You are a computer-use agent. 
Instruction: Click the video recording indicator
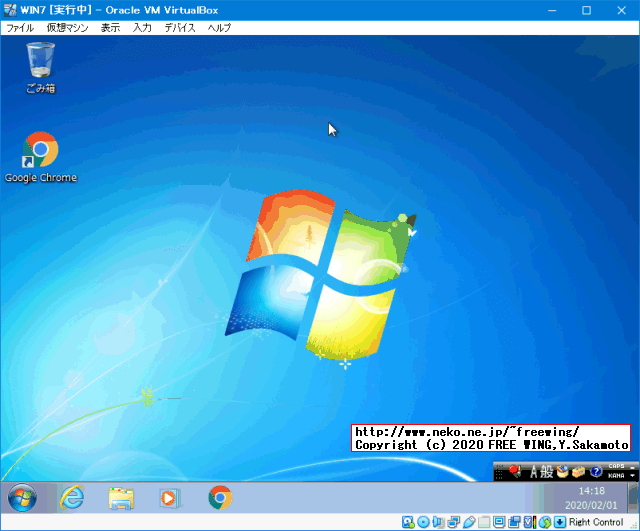tap(515, 522)
